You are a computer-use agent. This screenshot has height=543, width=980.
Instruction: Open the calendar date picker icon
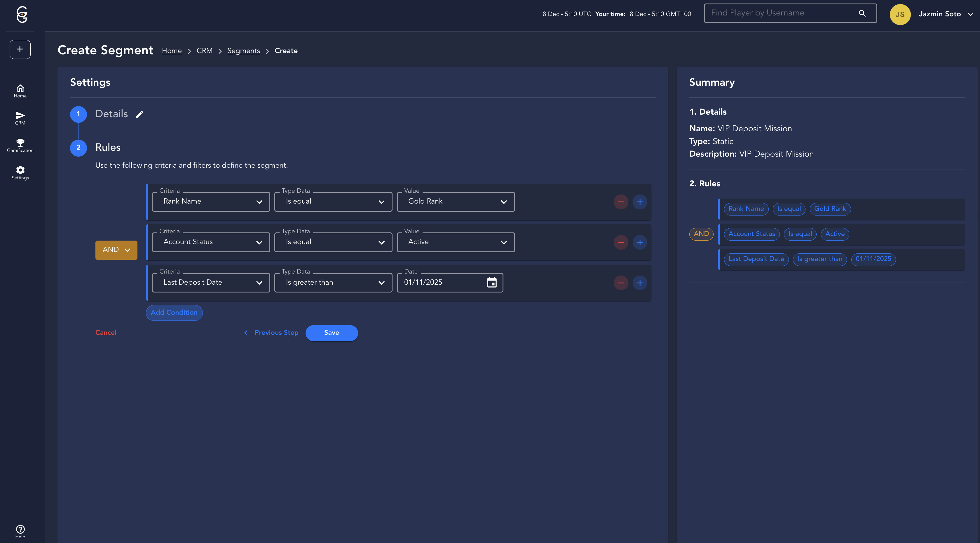[x=491, y=283]
